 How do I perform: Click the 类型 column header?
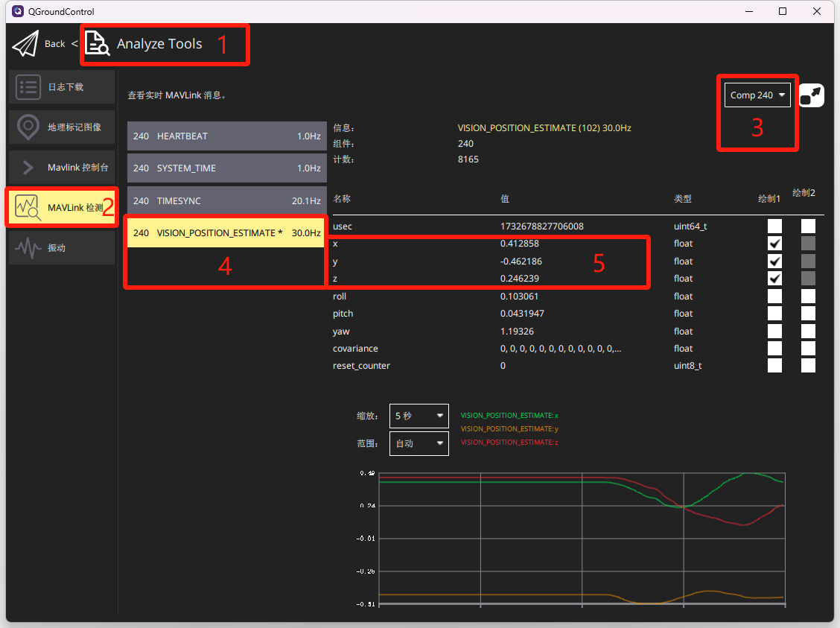click(x=682, y=199)
